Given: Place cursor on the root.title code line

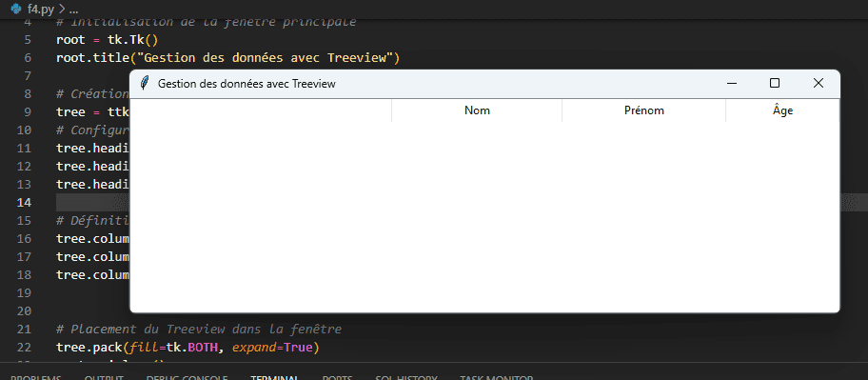Looking at the screenshot, I should (x=227, y=57).
